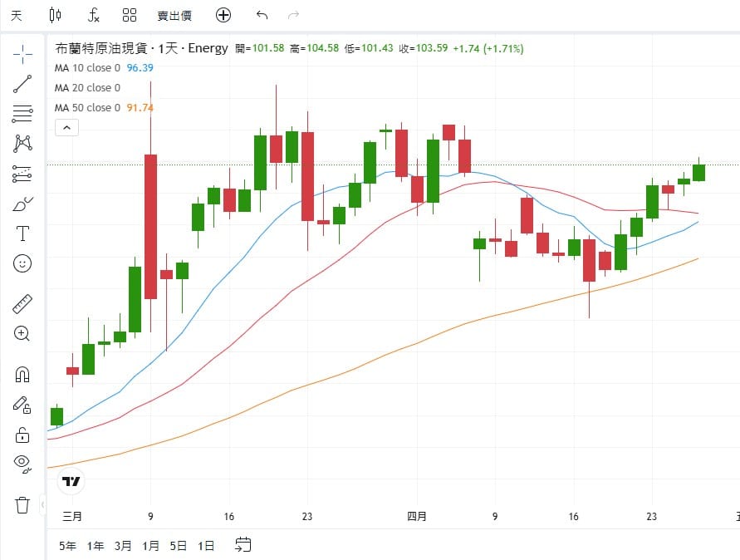740x560 pixels.
Task: Open the 天 interval dropdown
Action: point(16,15)
